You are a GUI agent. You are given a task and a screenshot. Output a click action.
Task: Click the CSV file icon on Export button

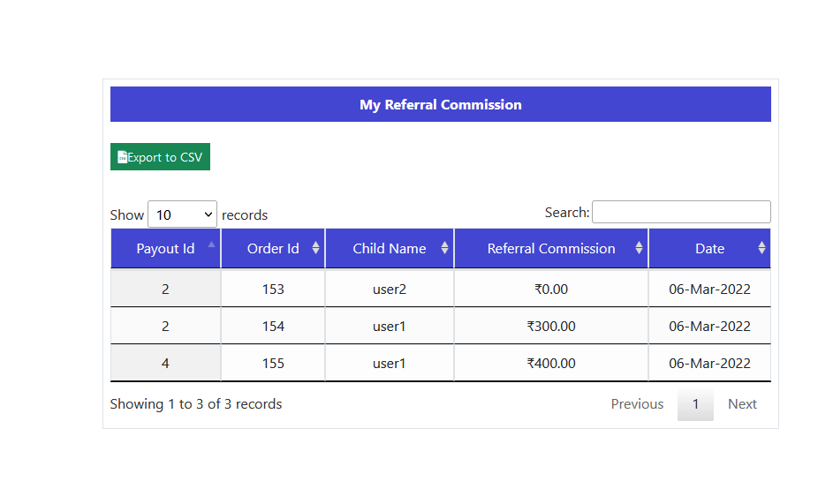coord(123,157)
